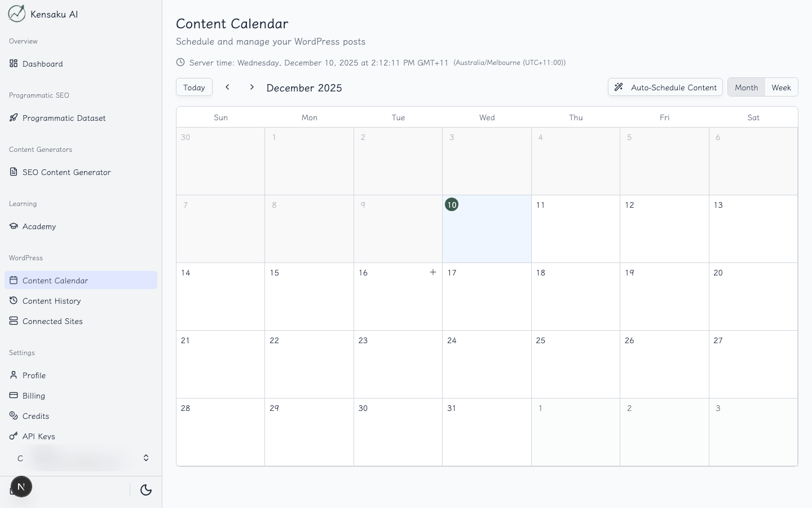The image size is (812, 508).
Task: Click the Today button
Action: (x=194, y=87)
